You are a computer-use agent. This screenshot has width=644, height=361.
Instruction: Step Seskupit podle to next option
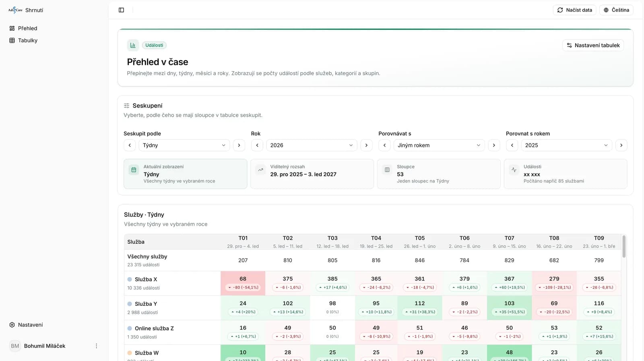point(239,145)
